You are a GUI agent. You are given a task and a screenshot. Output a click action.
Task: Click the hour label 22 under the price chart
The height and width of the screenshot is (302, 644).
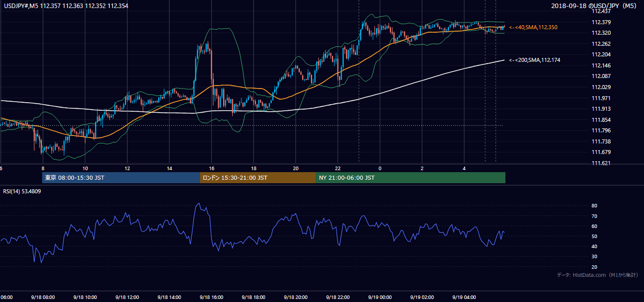click(338, 169)
